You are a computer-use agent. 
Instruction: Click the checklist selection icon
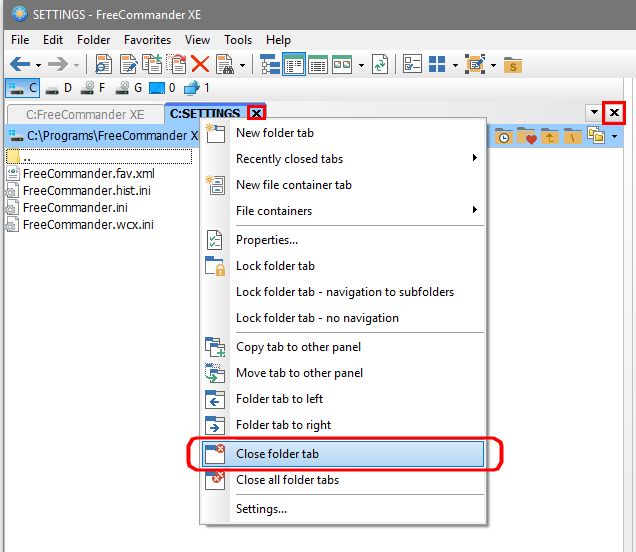point(413,64)
